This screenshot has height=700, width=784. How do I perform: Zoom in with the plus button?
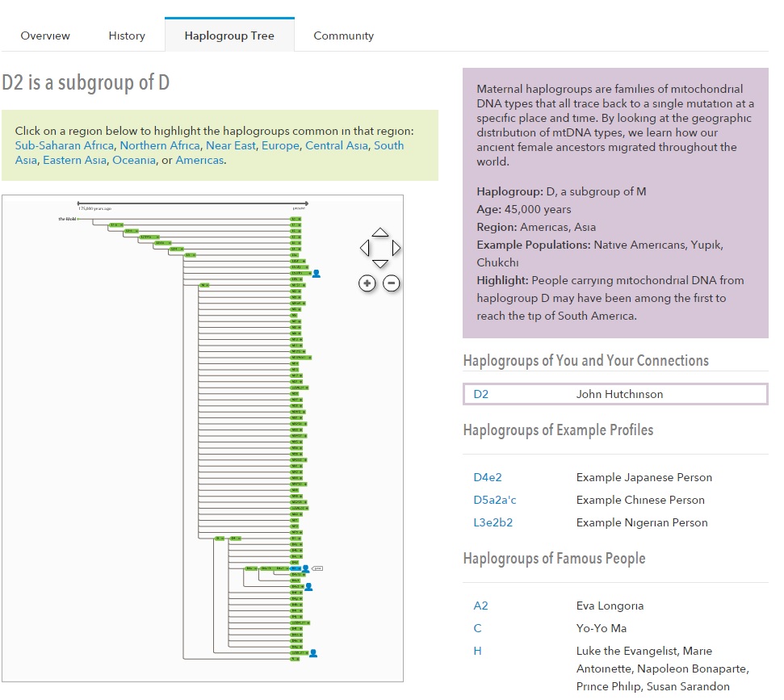coord(367,283)
